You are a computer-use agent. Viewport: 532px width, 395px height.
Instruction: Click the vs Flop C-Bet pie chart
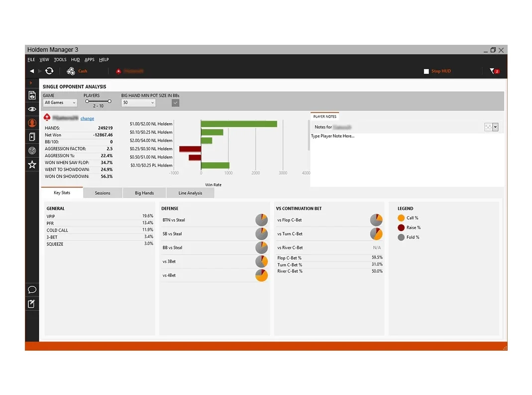(x=376, y=220)
